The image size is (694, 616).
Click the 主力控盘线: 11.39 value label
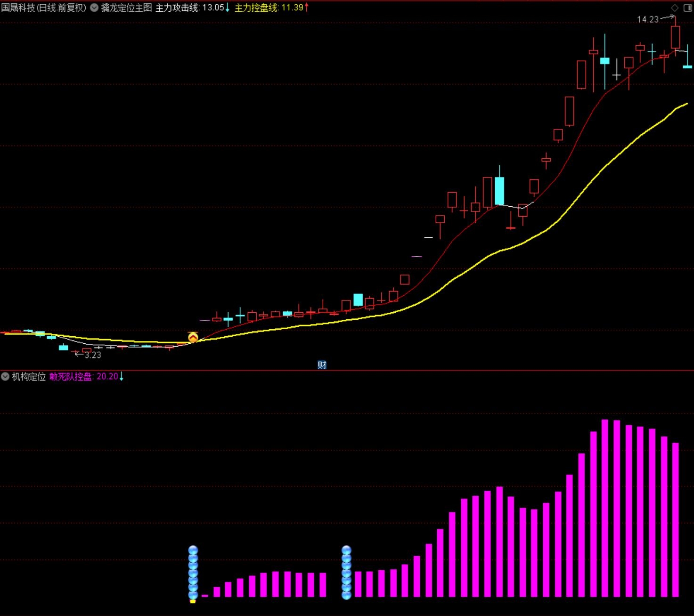pos(271,8)
